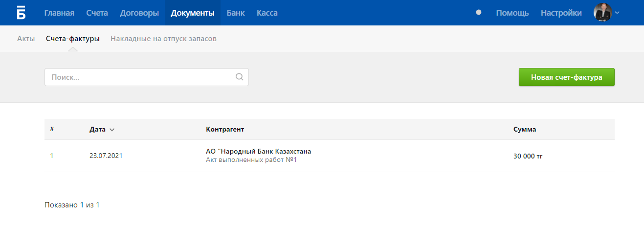Click the 30 000 тг amount
Screen dimensions: 644x249
click(x=528, y=156)
